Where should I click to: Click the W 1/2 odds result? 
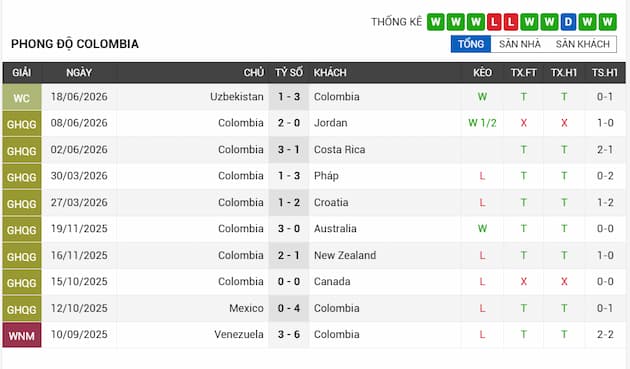(x=482, y=123)
